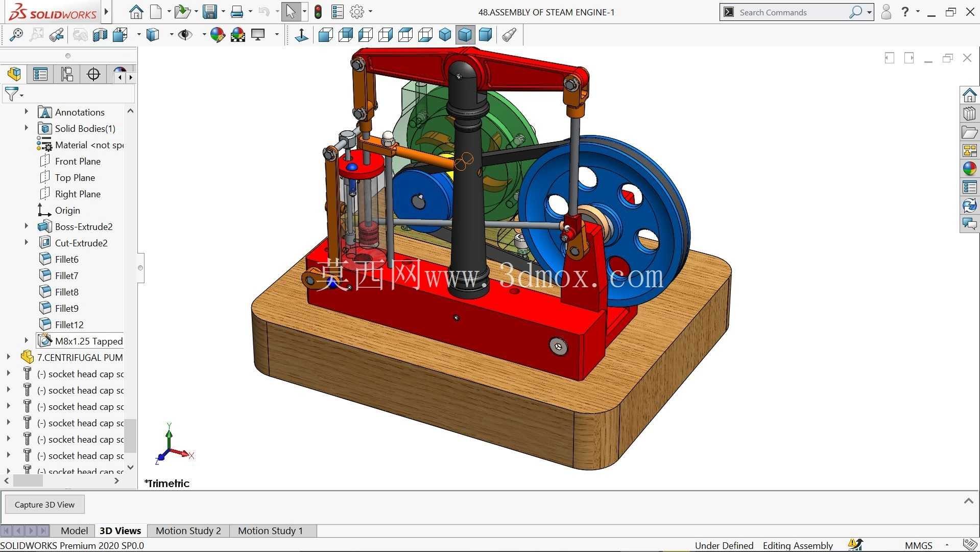Image resolution: width=980 pixels, height=552 pixels.
Task: Select the Isometric view cube icon
Action: point(445,35)
